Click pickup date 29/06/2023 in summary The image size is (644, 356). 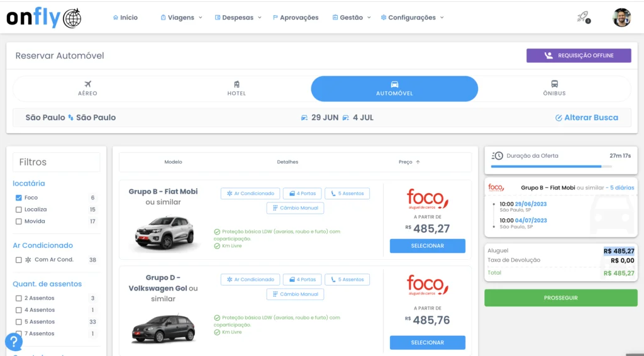(531, 204)
